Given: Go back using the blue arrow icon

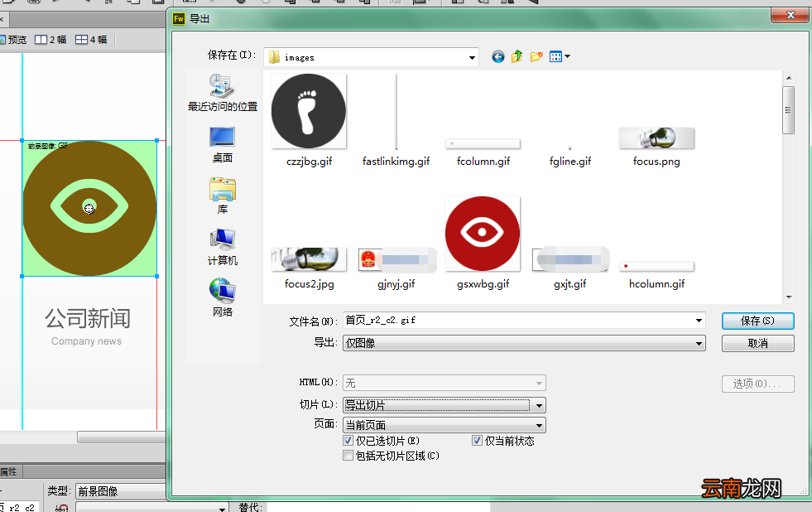Looking at the screenshot, I should pos(498,56).
